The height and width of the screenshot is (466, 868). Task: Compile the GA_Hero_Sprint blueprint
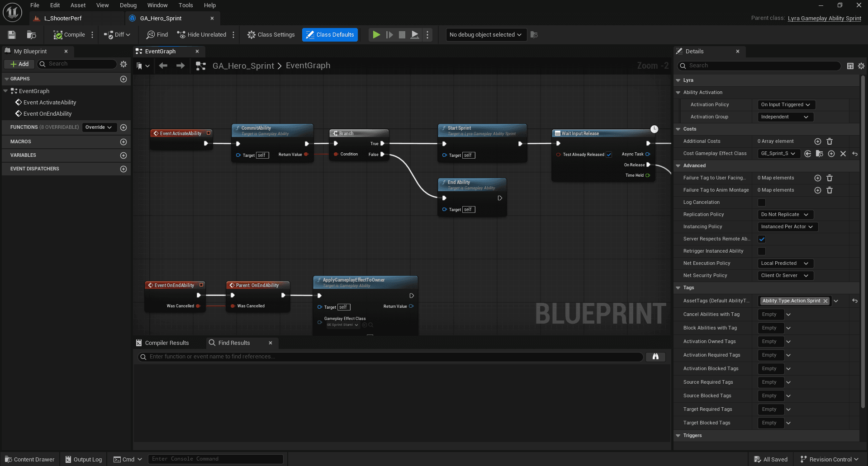coord(69,35)
